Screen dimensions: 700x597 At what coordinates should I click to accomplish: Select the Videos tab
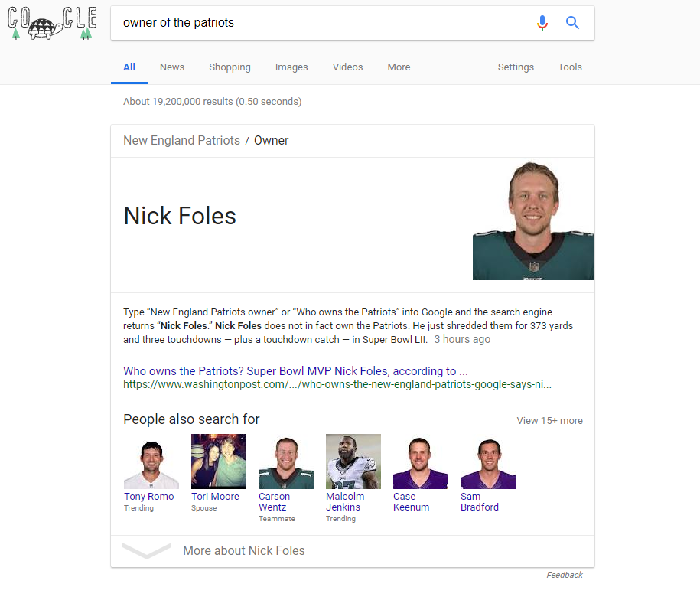347,67
